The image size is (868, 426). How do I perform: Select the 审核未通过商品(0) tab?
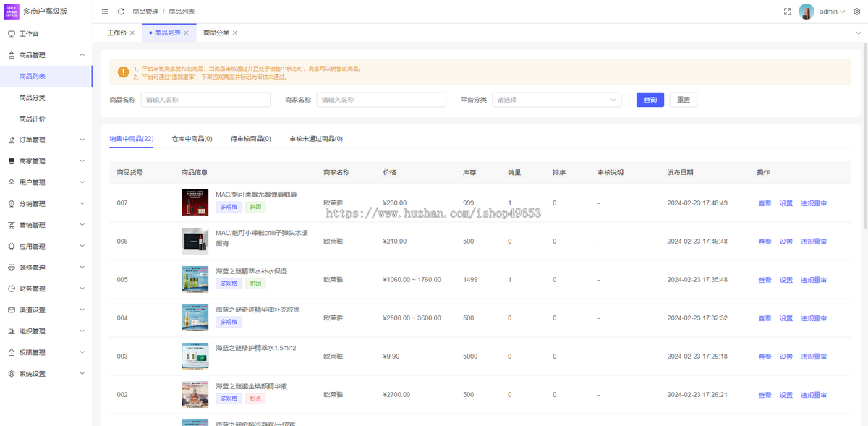315,138
